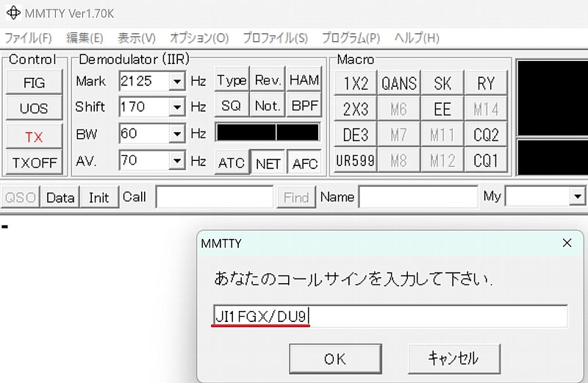This screenshot has height=383, width=588.
Task: Click the lower black waterfall display
Action: click(553, 157)
